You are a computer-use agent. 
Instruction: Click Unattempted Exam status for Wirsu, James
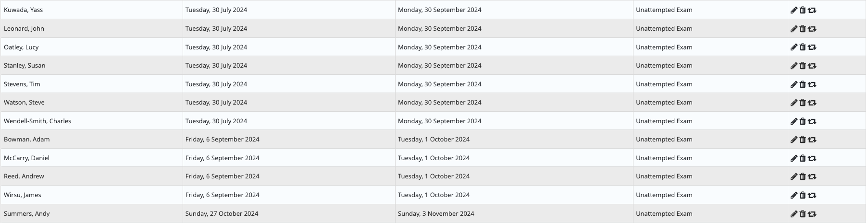tap(664, 195)
